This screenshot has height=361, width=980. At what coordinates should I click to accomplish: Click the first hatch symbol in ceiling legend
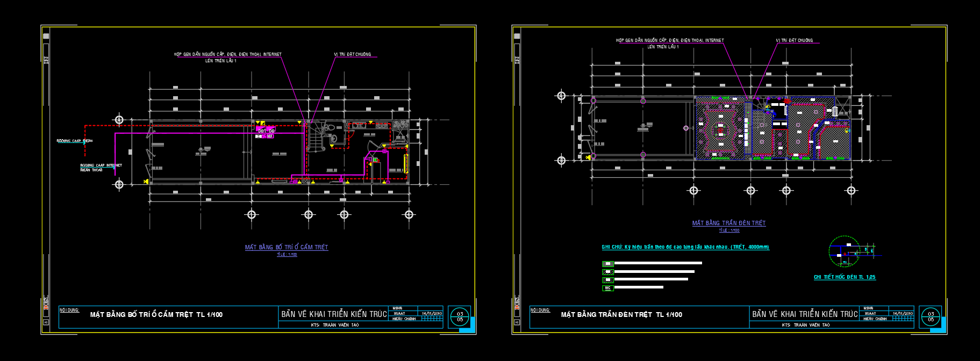click(x=608, y=264)
